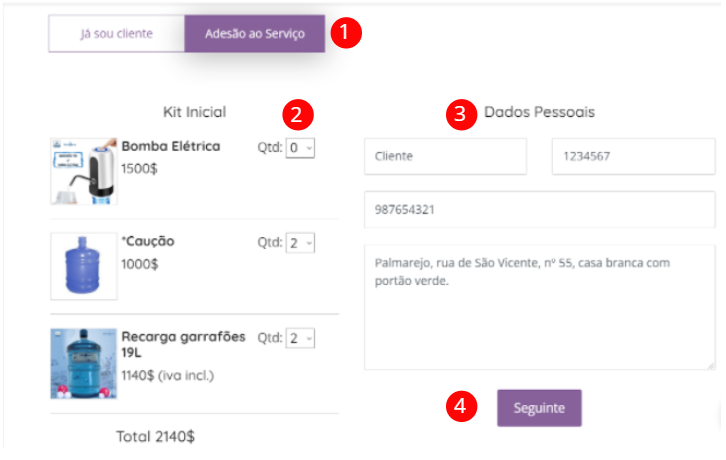Click the phone field with 987654321
726x460 pixels.
point(539,209)
